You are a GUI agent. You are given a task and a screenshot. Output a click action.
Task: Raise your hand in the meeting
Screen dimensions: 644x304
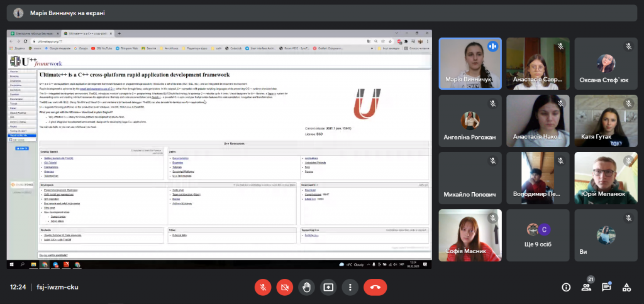306,287
